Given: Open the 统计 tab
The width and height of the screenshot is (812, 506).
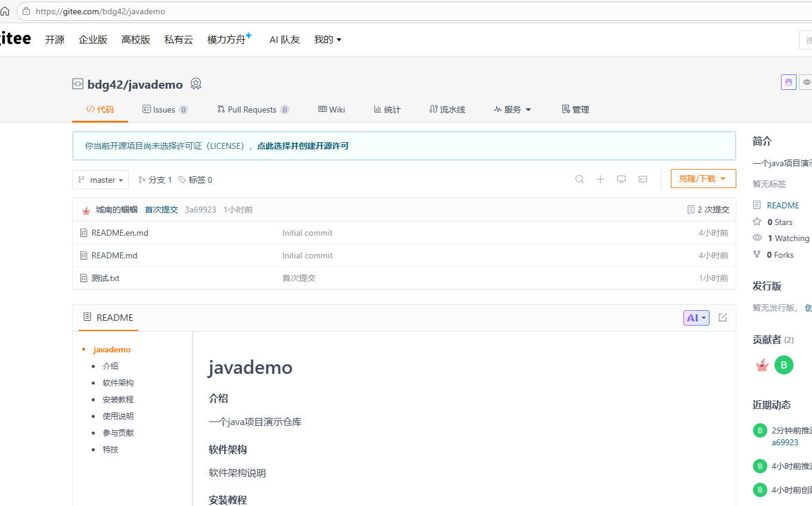Looking at the screenshot, I should (387, 110).
